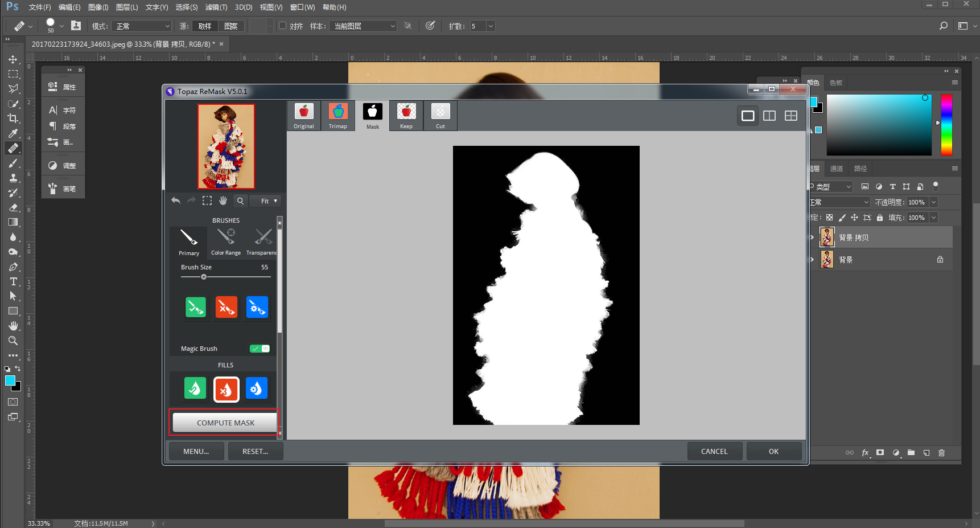The image size is (980, 528).
Task: Open the 扩散 value dropdown
Action: click(x=491, y=26)
